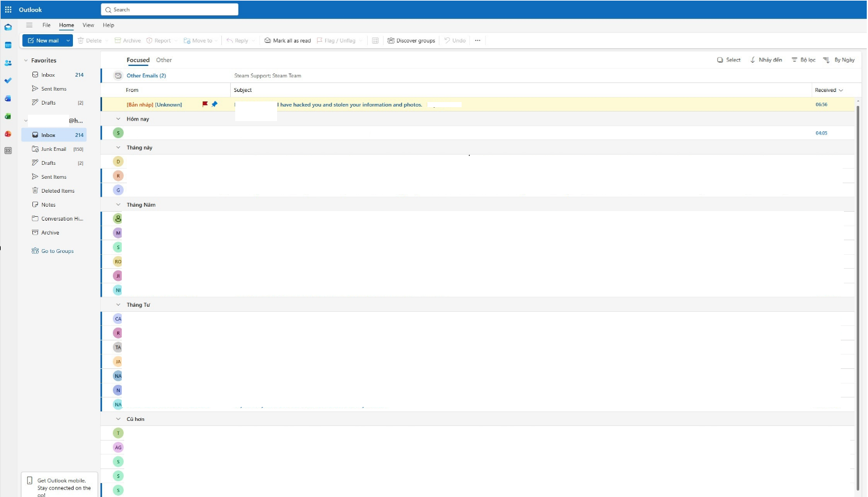Launch Excel from the left app rail
This screenshot has width=868, height=497.
(8, 116)
